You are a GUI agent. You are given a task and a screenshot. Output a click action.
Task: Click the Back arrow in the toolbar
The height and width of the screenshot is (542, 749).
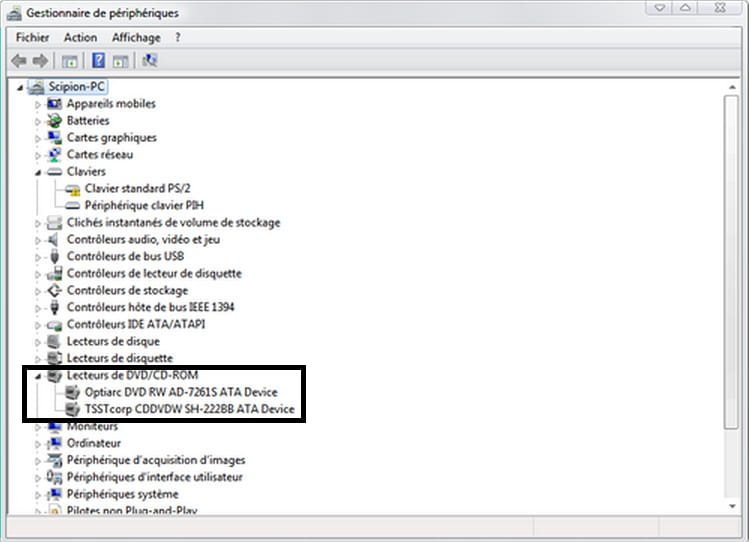[x=18, y=61]
